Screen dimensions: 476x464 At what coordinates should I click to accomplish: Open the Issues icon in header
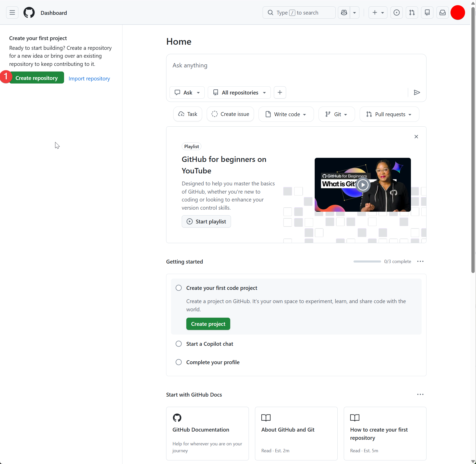pyautogui.click(x=397, y=13)
